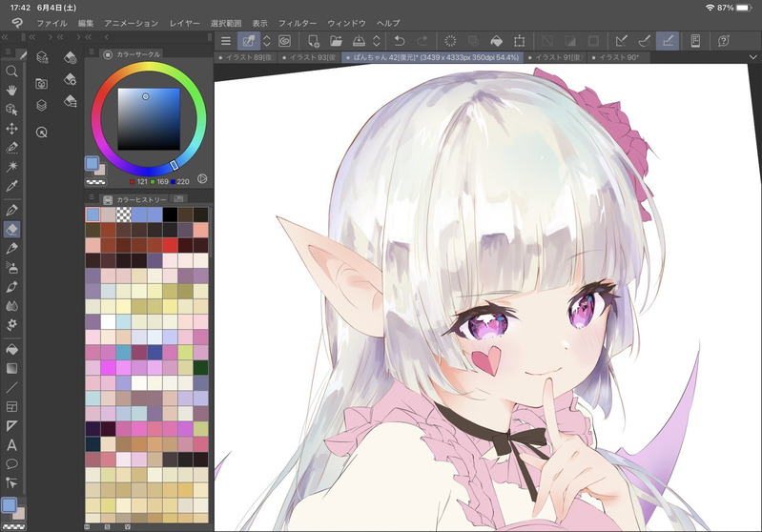Click the Scale/Transform bounding box icon

(x=519, y=41)
